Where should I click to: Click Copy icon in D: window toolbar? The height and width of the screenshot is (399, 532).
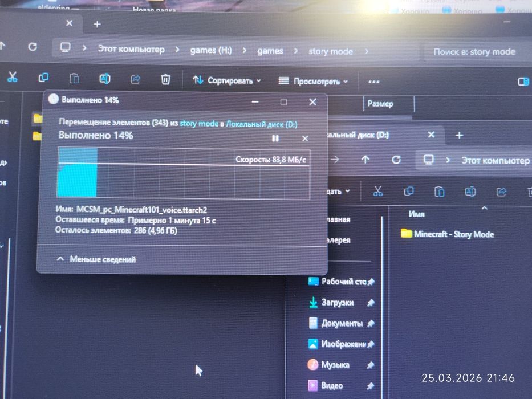coord(409,192)
